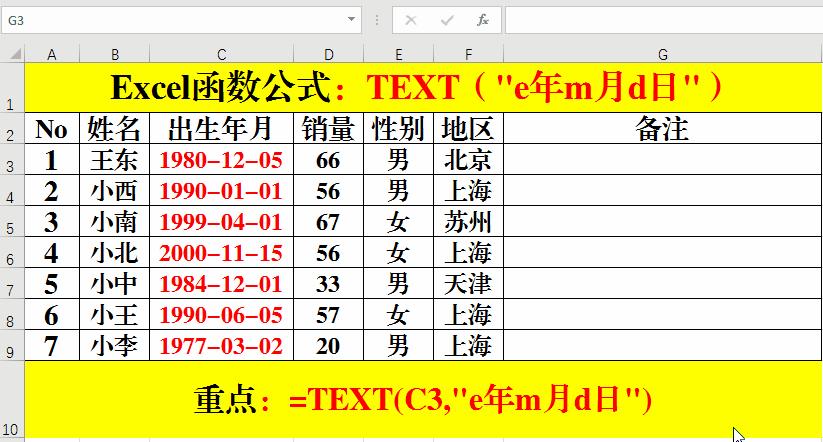Click the '性别' header cell
Screen dimensions: 823x442
tap(398, 128)
